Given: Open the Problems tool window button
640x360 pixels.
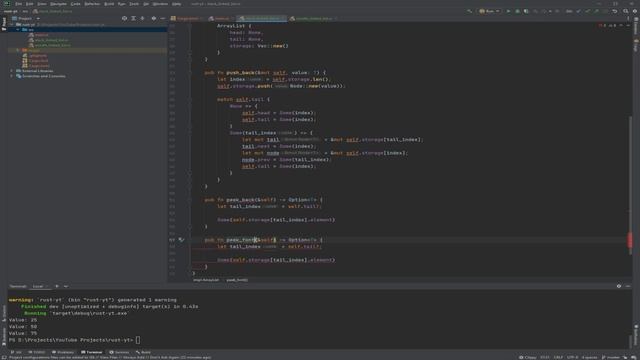Looking at the screenshot, I should [x=63, y=352].
